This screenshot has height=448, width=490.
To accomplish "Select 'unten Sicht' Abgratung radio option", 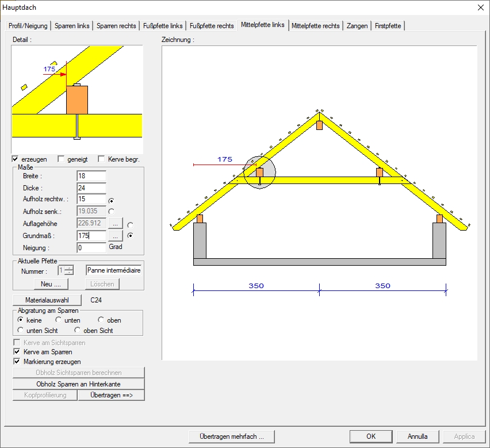I will [21, 330].
